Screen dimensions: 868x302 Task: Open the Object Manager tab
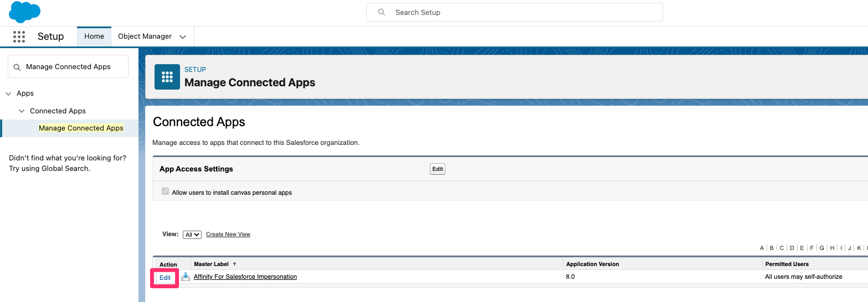pyautogui.click(x=145, y=37)
